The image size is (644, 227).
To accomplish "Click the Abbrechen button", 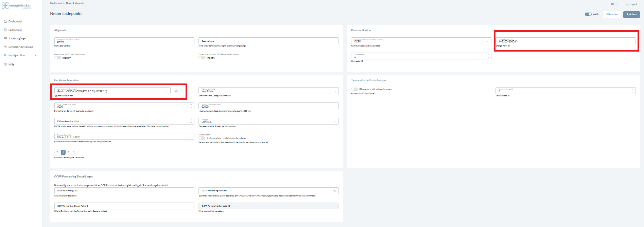I will 612,14.
